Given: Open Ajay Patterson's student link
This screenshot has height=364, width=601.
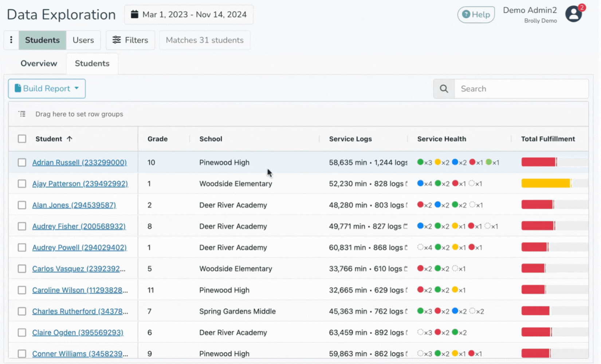Looking at the screenshot, I should click(80, 183).
